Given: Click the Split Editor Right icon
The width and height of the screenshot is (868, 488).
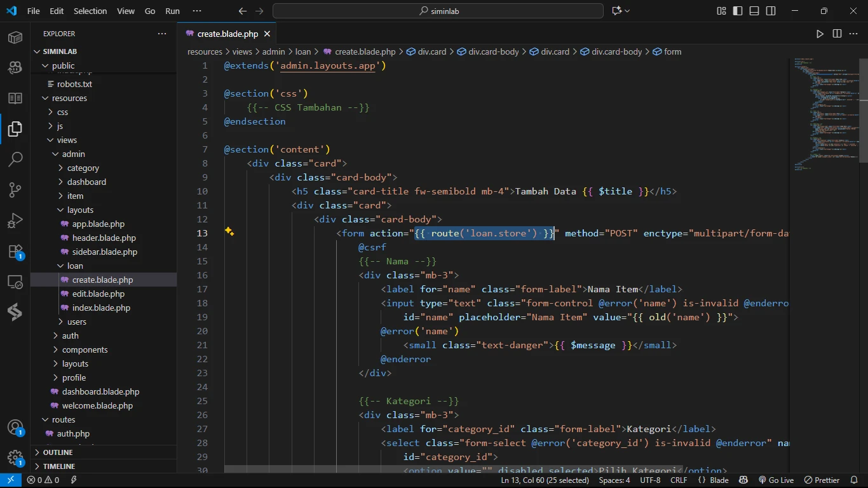Looking at the screenshot, I should click(x=837, y=34).
